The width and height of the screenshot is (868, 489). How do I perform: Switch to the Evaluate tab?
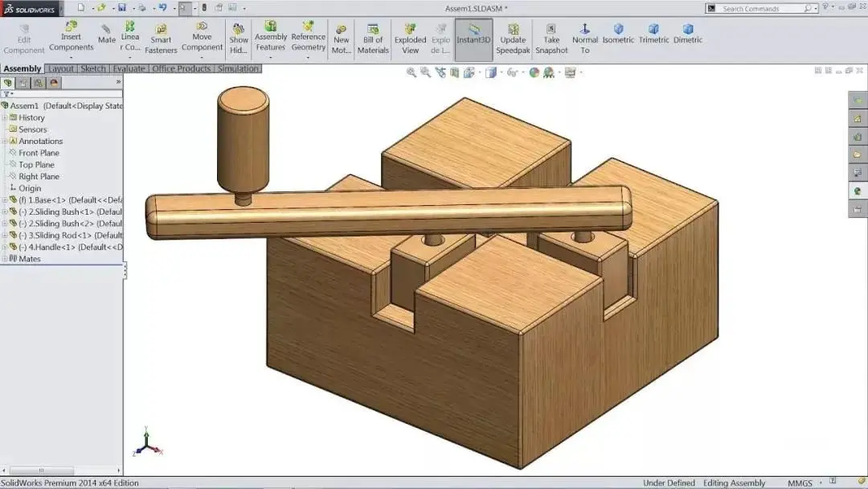129,68
